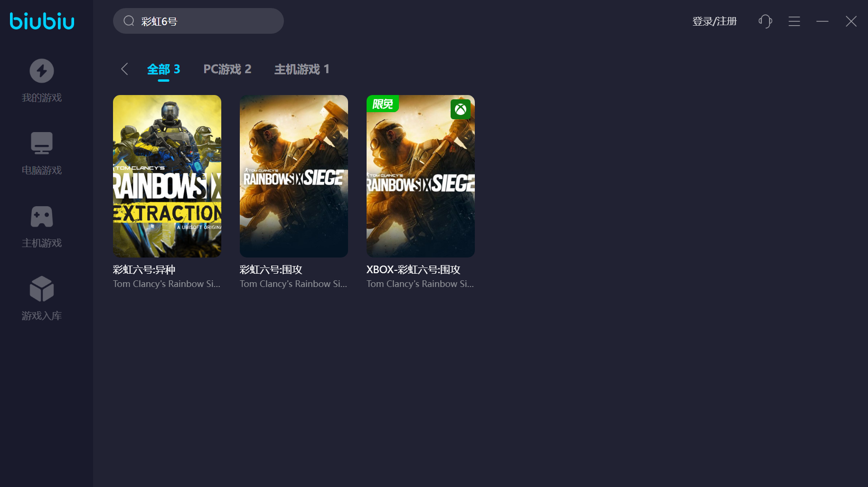Switch to the PC游戏 2 tab
This screenshot has width=868, height=487.
[227, 69]
